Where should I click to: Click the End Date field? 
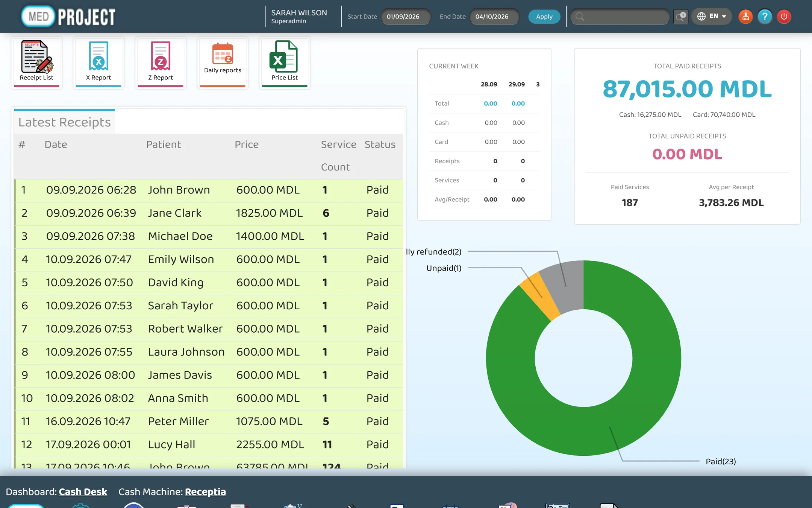pyautogui.click(x=495, y=17)
